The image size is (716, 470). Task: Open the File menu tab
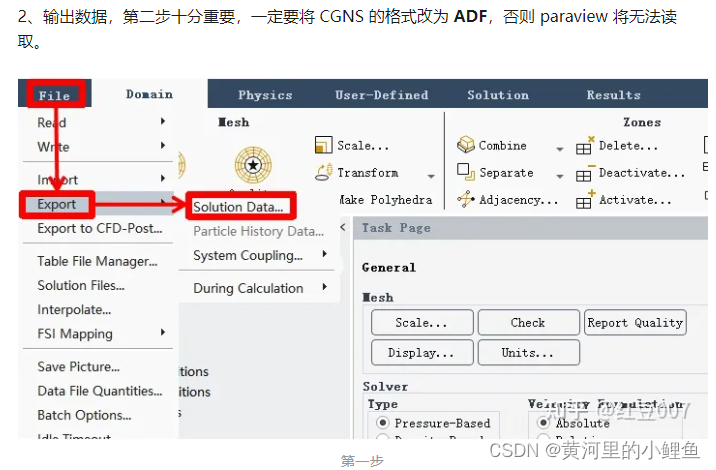[x=55, y=95]
